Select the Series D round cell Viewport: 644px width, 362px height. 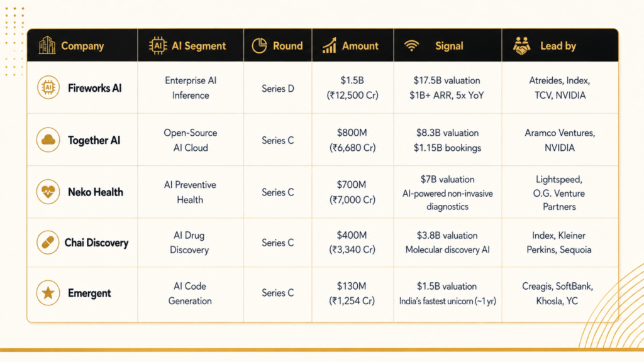278,89
